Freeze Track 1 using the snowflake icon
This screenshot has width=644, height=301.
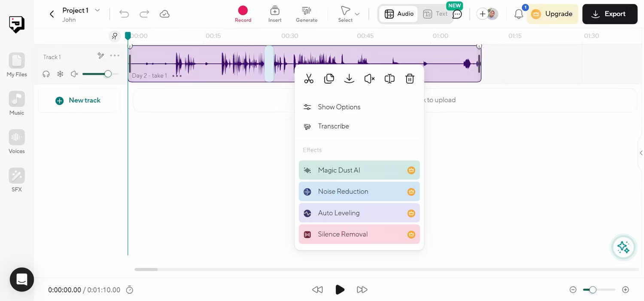tap(60, 74)
